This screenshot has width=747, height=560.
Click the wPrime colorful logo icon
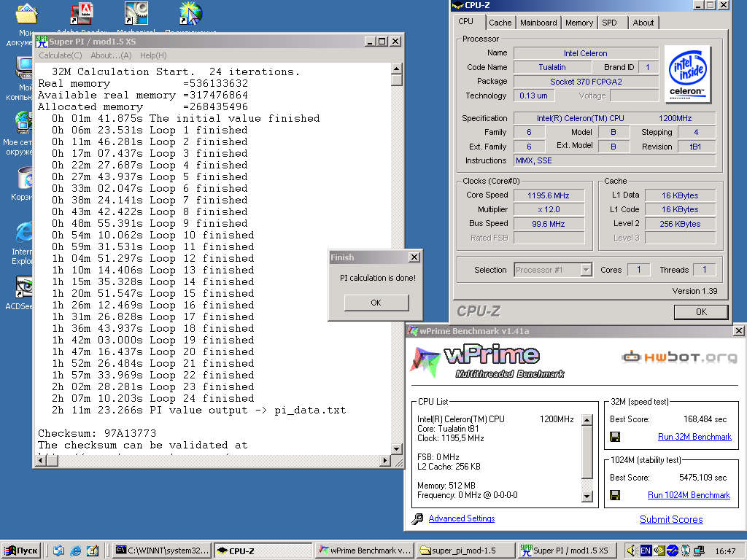click(425, 361)
